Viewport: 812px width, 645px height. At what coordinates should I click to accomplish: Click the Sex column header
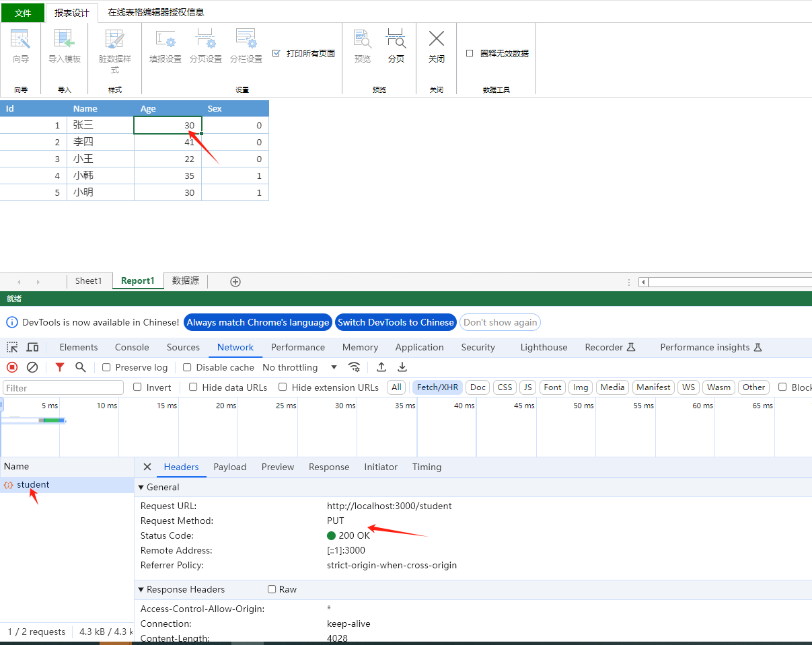pos(235,108)
